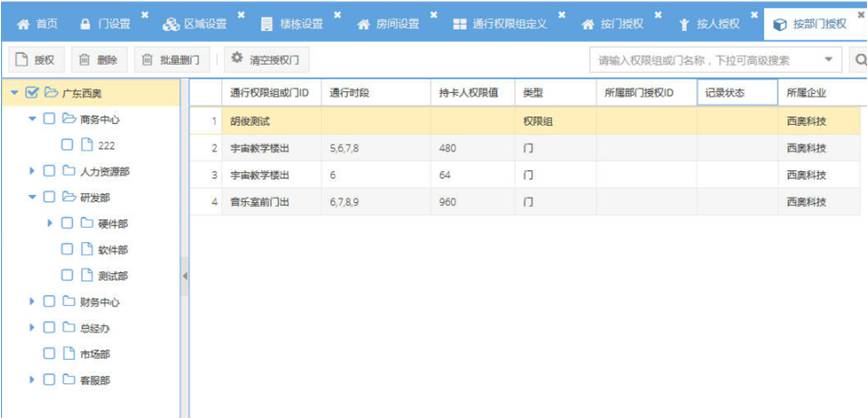Click the 授权 button
The height and width of the screenshot is (419, 868).
tap(37, 60)
